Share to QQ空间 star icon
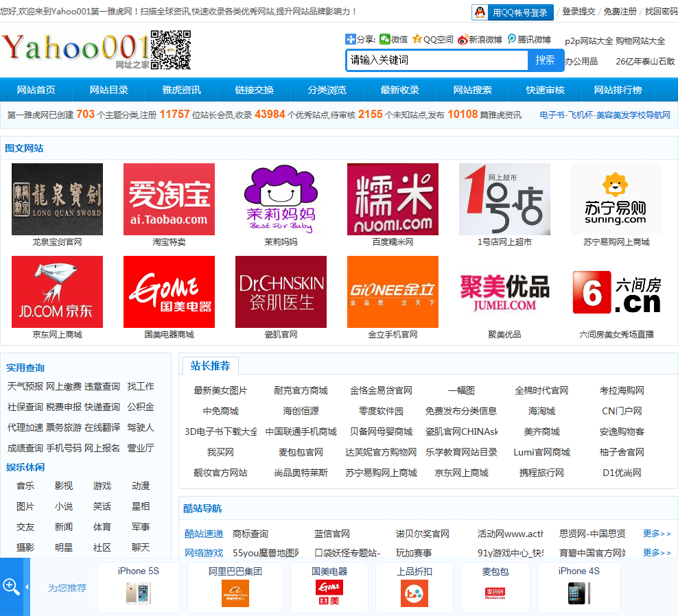 click(417, 39)
